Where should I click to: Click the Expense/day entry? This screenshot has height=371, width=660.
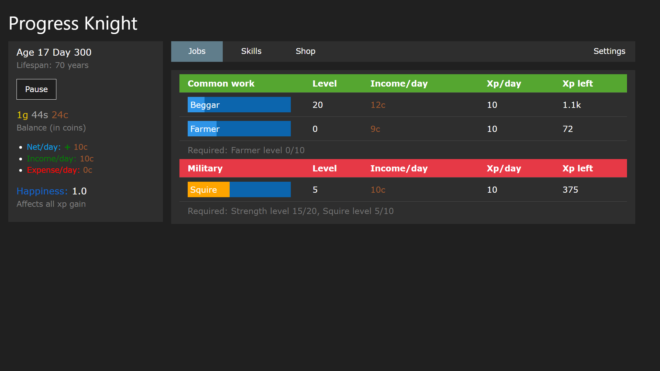[x=59, y=170]
